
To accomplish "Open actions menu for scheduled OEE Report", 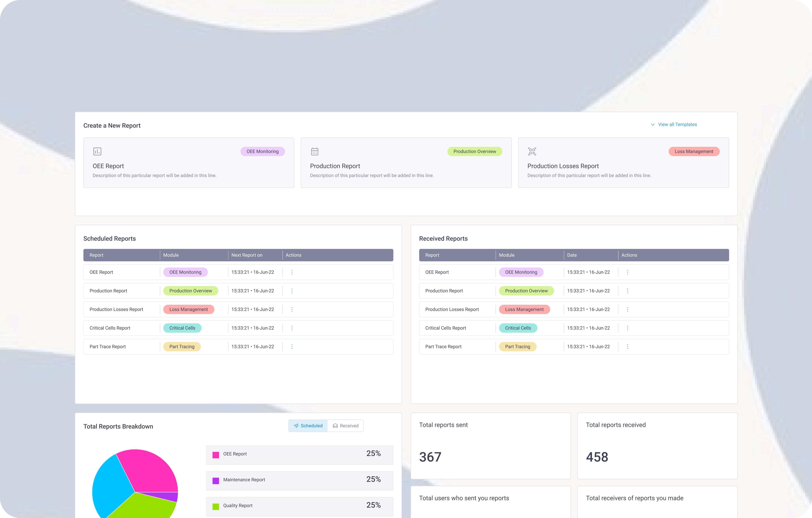I will click(292, 272).
